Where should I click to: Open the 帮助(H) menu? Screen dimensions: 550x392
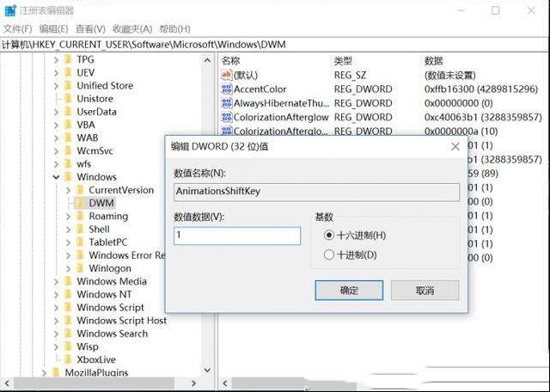pos(174,28)
